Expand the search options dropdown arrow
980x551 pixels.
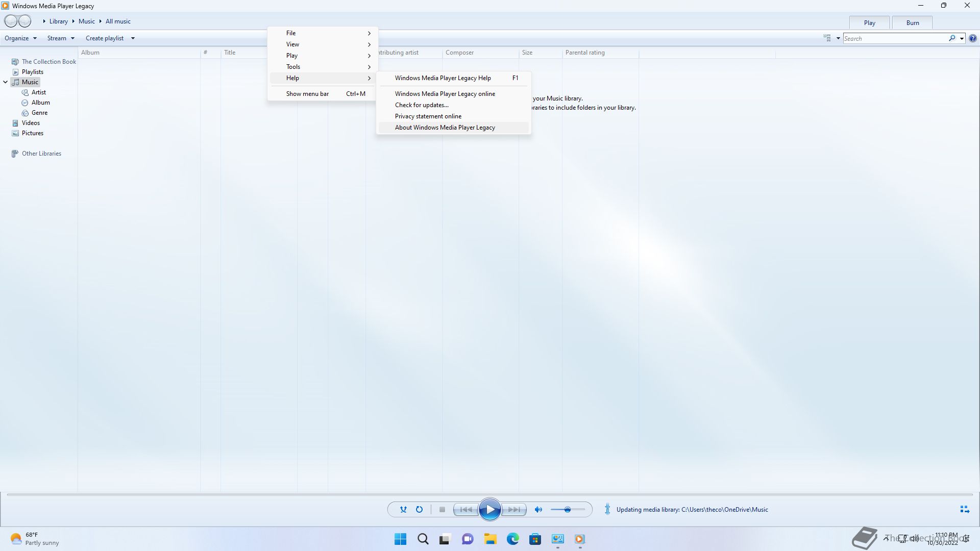tap(962, 38)
